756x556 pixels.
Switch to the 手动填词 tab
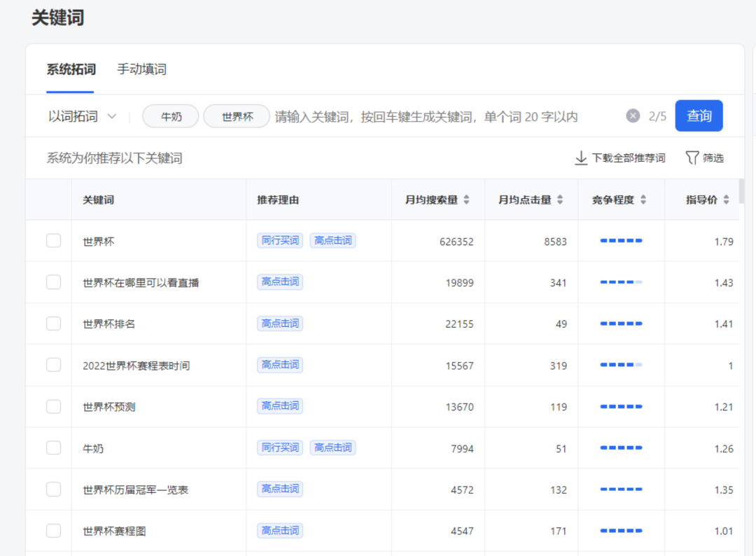(x=141, y=70)
